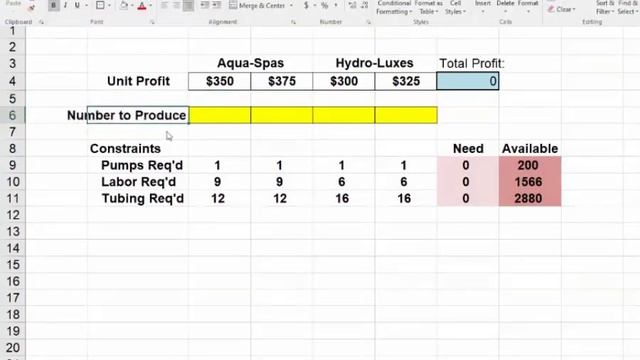
Task: Click the Increase Indent icon
Action: [x=217, y=5]
